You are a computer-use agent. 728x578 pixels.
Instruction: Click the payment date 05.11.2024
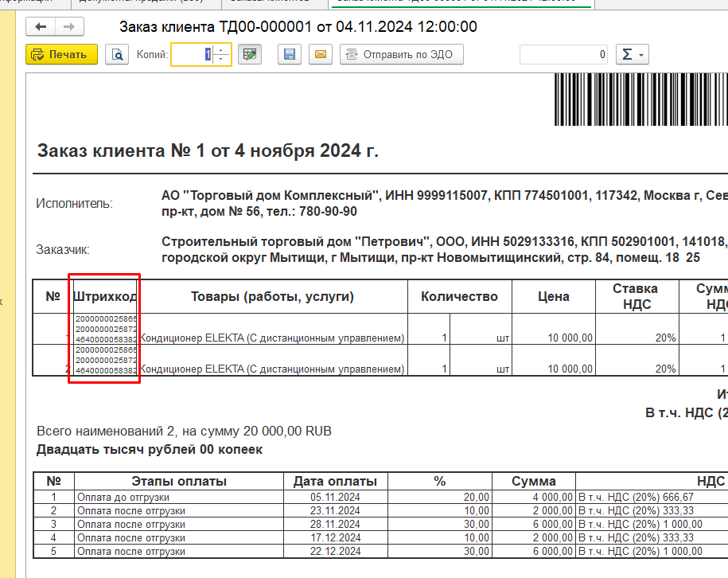(335, 497)
